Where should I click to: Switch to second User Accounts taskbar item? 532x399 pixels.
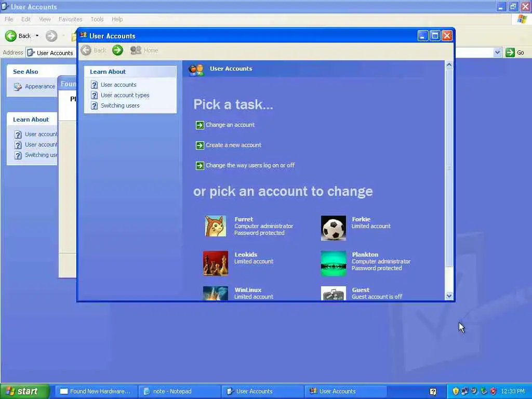tap(345, 392)
